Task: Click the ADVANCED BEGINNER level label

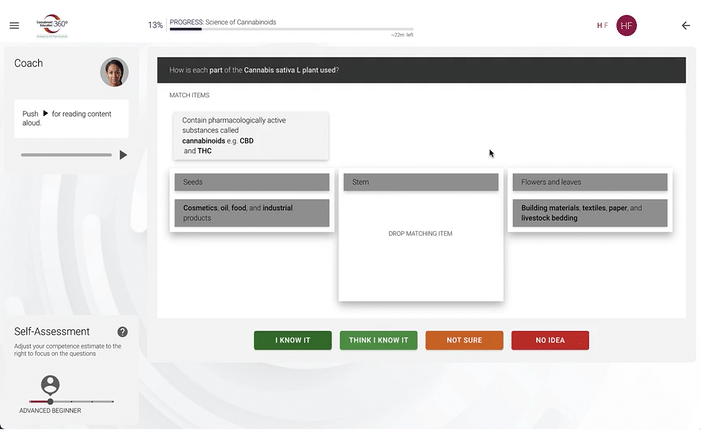Action: tap(50, 410)
